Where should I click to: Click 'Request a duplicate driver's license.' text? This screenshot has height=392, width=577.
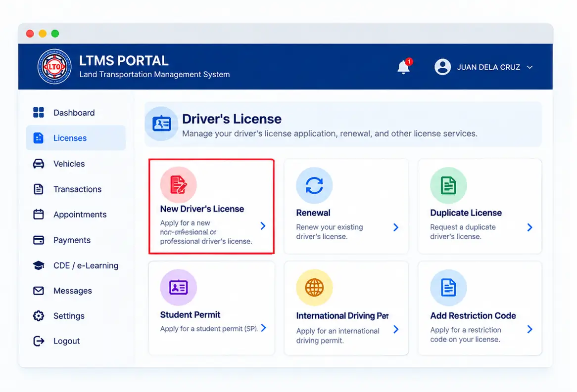(x=463, y=232)
